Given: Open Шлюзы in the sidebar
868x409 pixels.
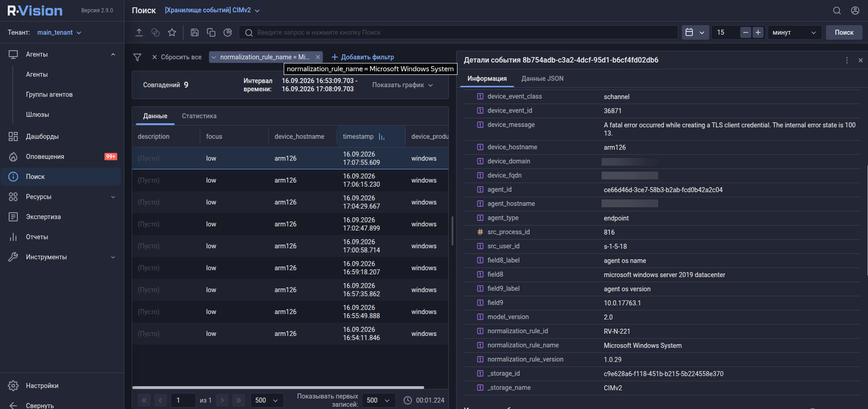Looking at the screenshot, I should [37, 115].
